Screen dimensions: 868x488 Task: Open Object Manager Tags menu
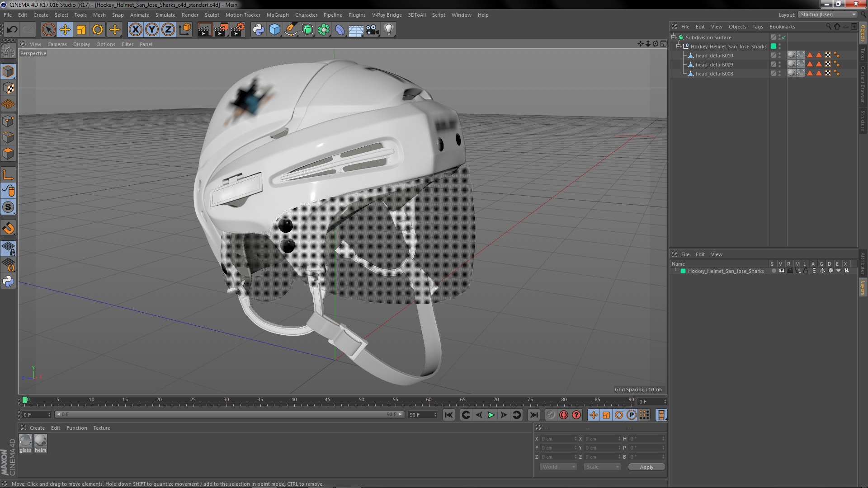pyautogui.click(x=758, y=27)
